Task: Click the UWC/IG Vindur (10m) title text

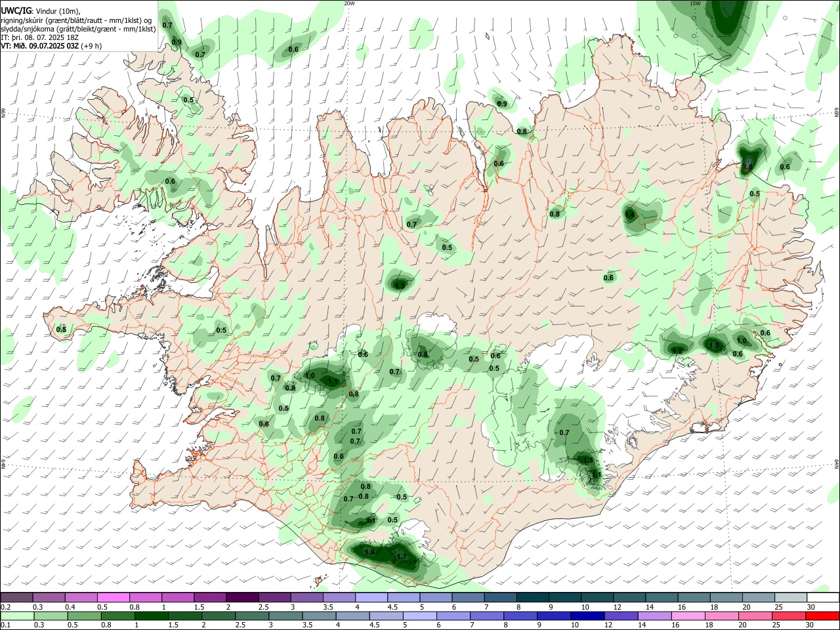Action: pos(41,11)
